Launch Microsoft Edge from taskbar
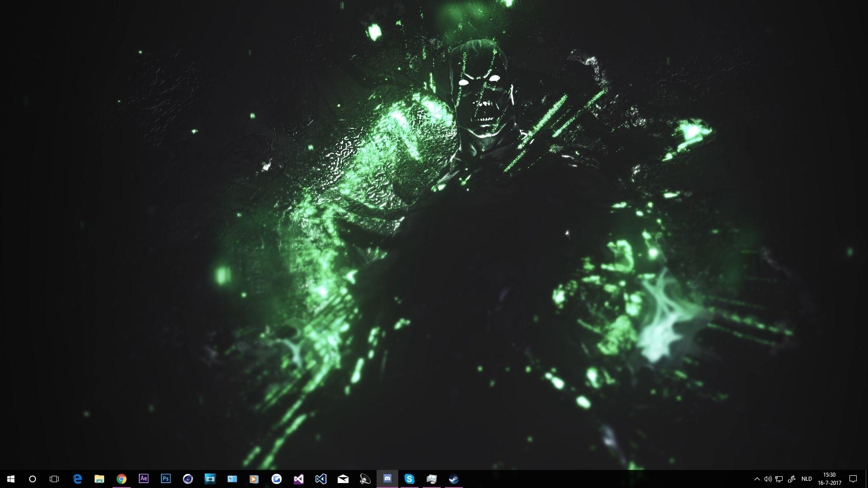Viewport: 868px width, 488px height. (x=77, y=479)
